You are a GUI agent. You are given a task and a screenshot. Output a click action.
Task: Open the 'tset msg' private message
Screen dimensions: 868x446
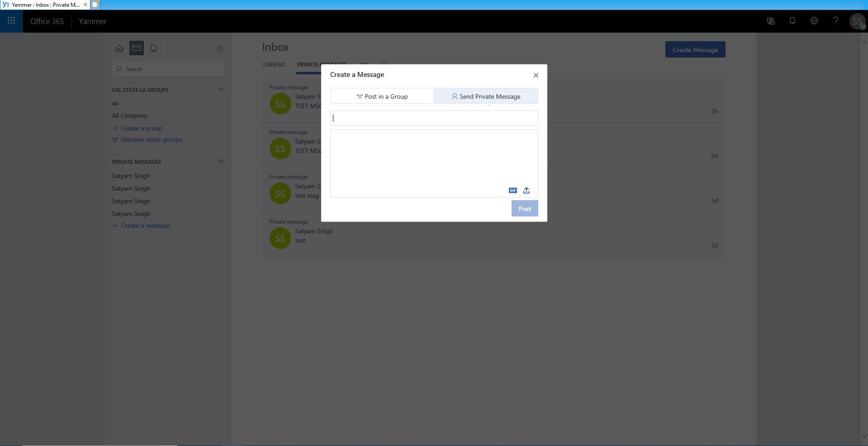(494, 190)
